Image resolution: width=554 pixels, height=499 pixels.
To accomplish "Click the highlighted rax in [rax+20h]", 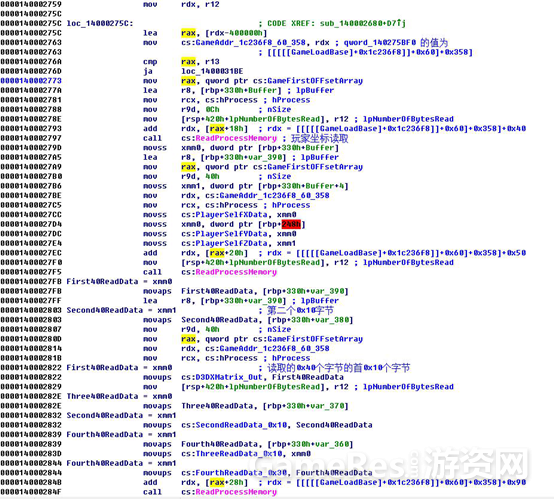I will pos(217,253).
